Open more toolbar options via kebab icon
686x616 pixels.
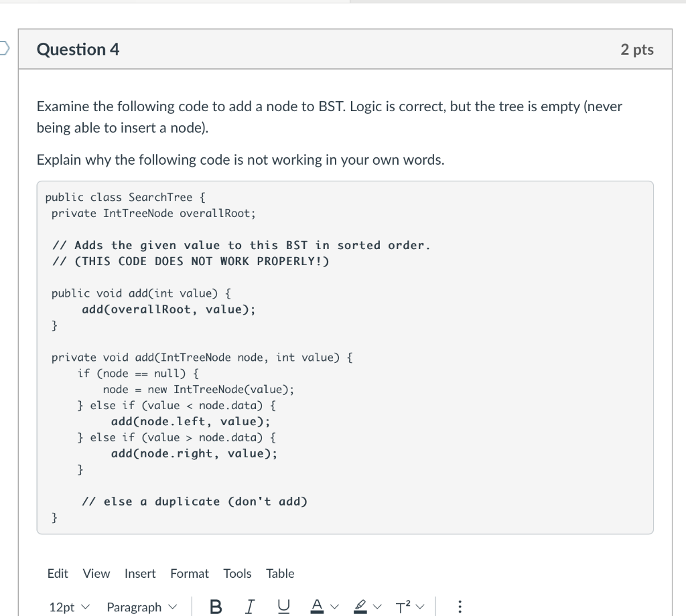(460, 606)
